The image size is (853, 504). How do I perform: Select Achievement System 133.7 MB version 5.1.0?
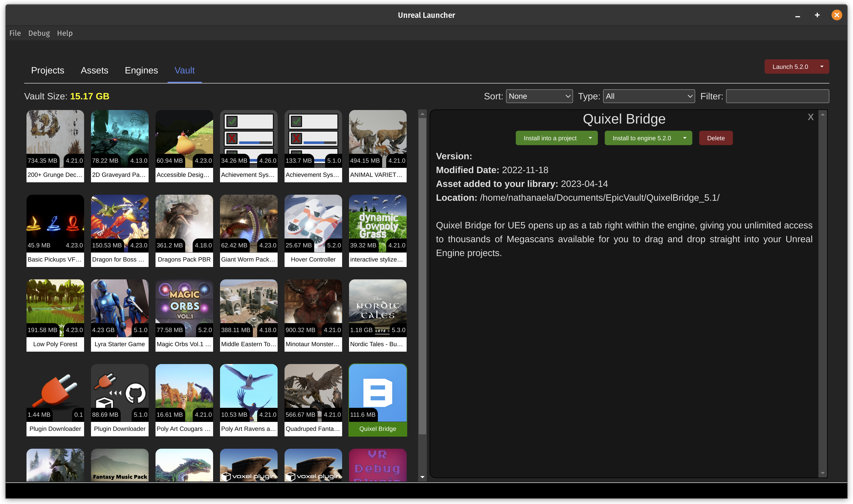click(x=313, y=146)
